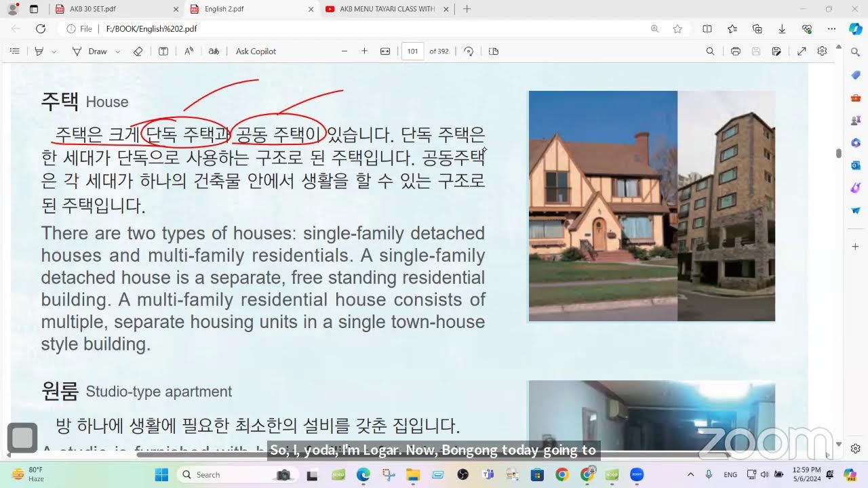The image size is (868, 488).
Task: Click the house and apartment photo
Action: (652, 206)
